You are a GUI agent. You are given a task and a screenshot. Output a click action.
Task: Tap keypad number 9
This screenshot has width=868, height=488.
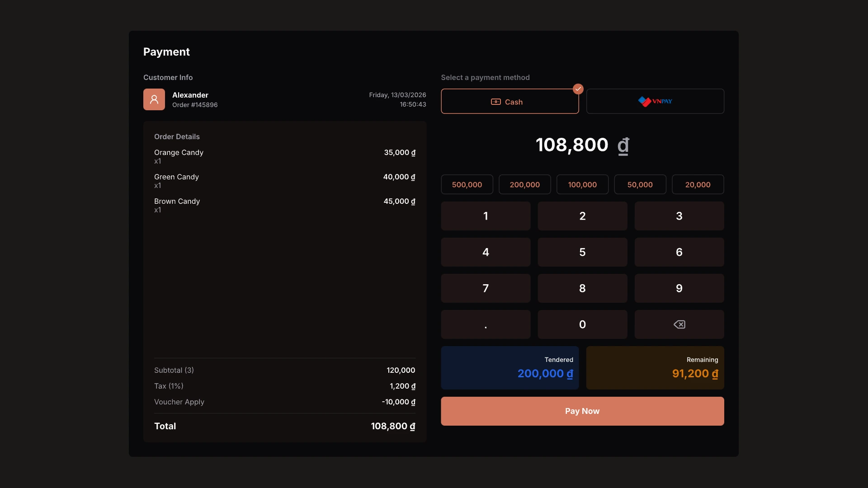coord(679,288)
